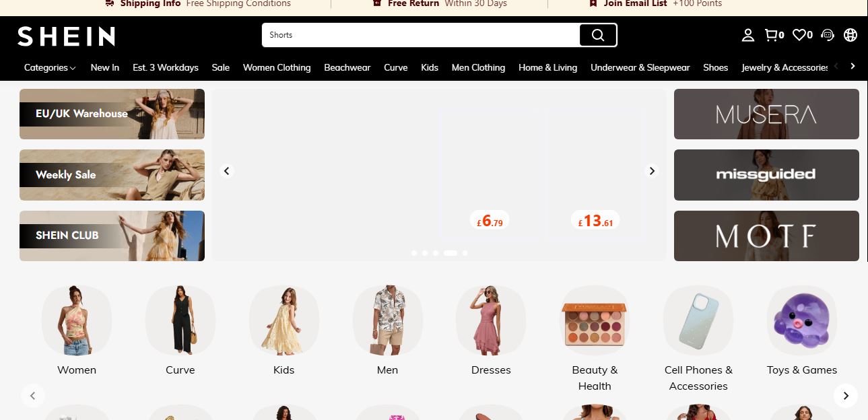Image resolution: width=868 pixels, height=420 pixels.
Task: Open the MUSERA brand banner
Action: (766, 114)
